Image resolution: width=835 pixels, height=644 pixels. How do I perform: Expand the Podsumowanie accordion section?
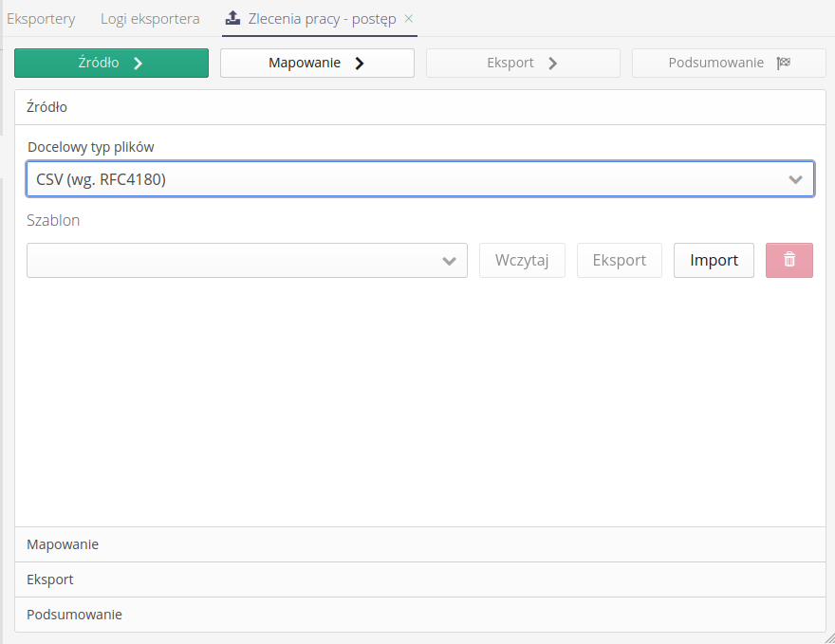(x=419, y=615)
